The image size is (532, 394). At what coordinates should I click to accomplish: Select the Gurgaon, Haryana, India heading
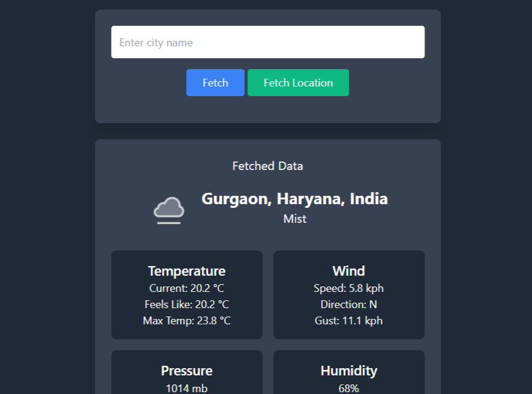click(x=294, y=198)
